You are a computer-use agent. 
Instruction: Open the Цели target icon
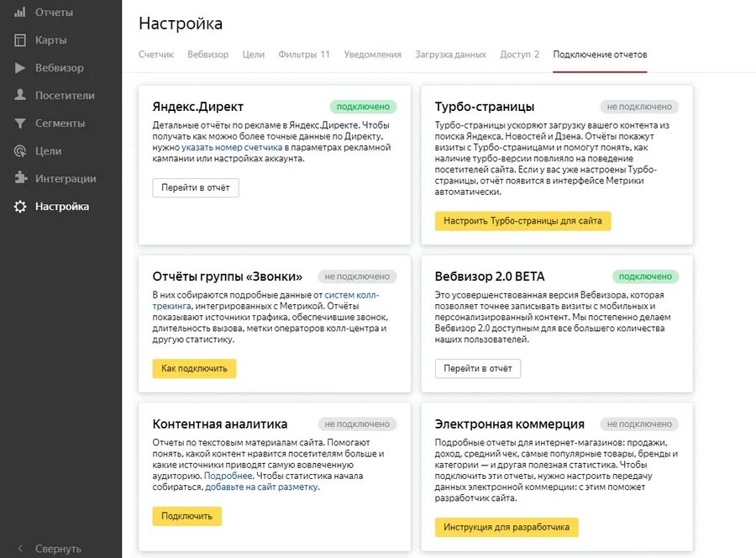(20, 151)
